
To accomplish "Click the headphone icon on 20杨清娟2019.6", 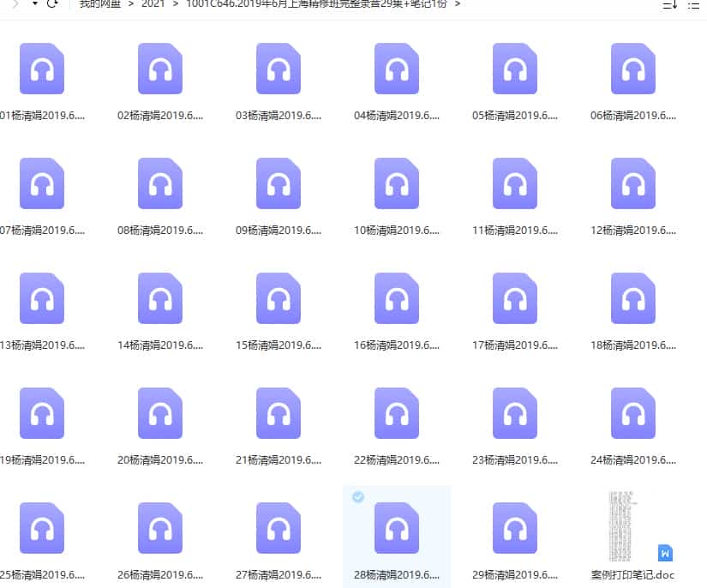I will (x=159, y=412).
